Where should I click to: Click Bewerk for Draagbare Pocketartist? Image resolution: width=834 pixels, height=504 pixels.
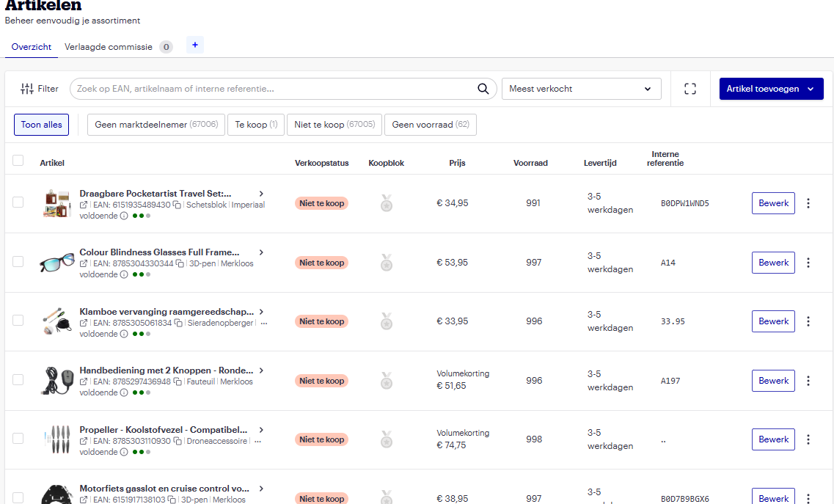(x=773, y=203)
